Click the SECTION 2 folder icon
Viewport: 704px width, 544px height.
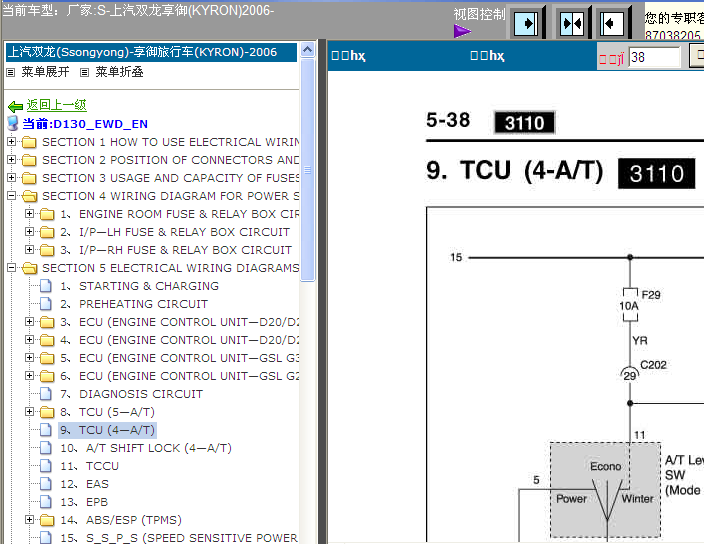click(x=29, y=160)
